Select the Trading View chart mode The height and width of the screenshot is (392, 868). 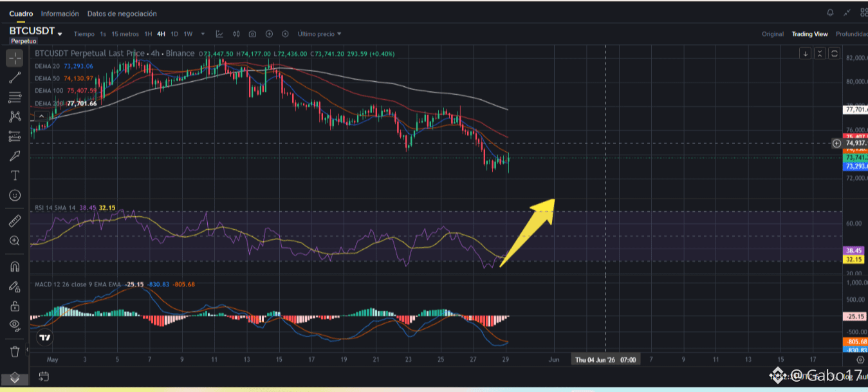(x=809, y=34)
